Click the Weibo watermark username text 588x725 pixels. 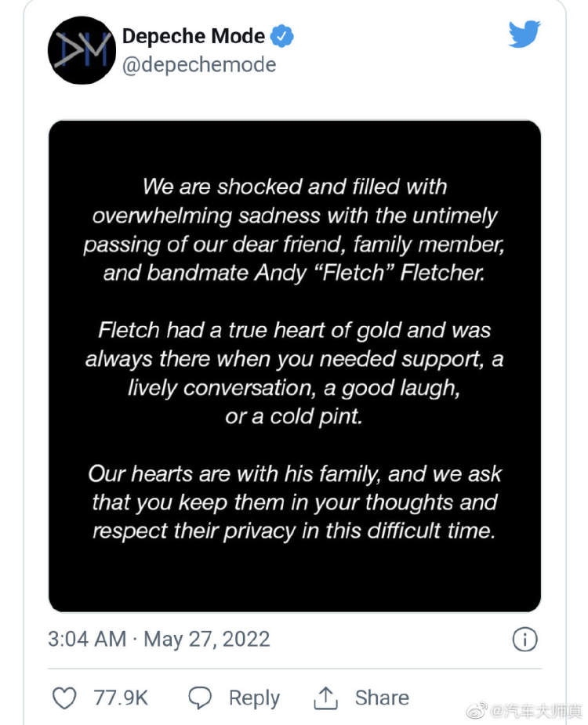[537, 711]
